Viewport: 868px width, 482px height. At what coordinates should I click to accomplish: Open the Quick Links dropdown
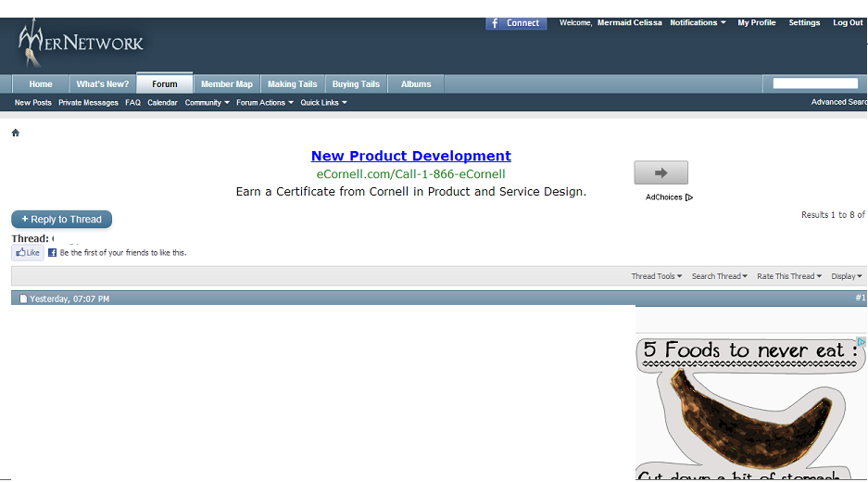point(323,103)
